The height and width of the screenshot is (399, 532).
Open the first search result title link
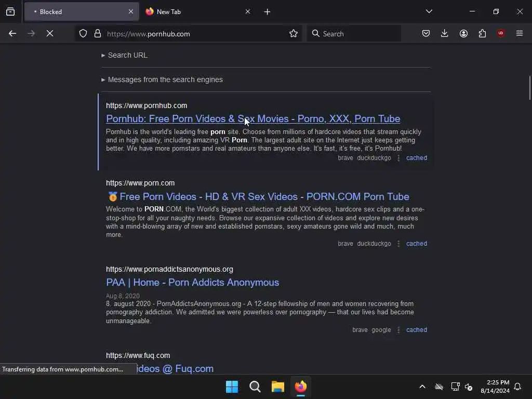(253, 119)
